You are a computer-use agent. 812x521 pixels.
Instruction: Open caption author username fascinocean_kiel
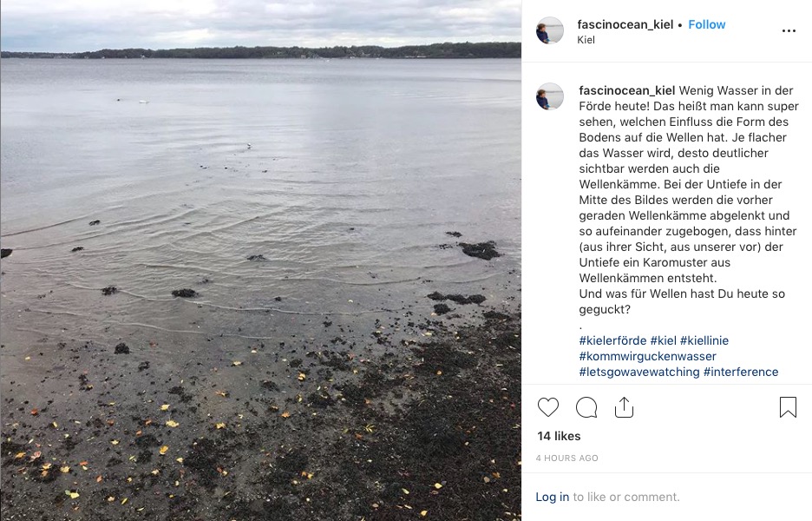coord(626,90)
